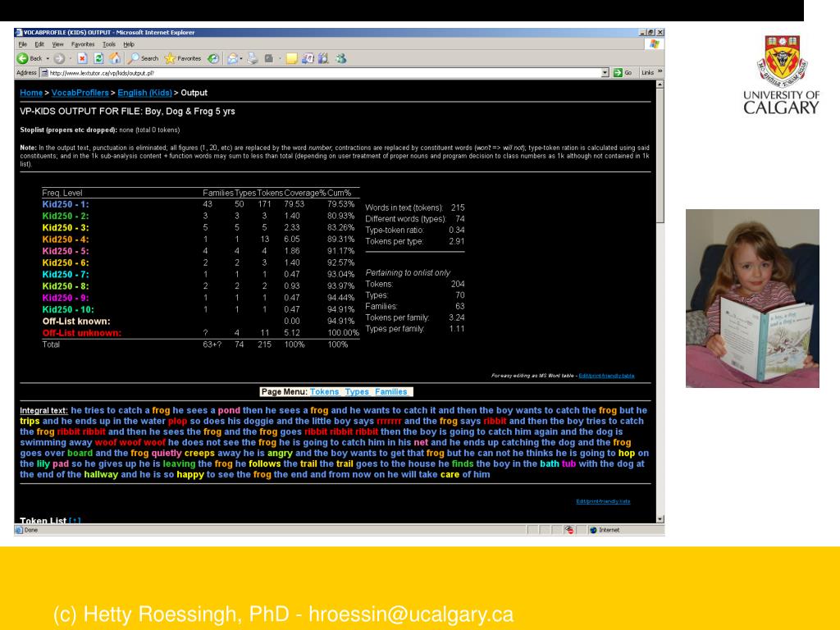The image size is (840, 630).
Task: Click the Print toolbar icon
Action: point(253,58)
